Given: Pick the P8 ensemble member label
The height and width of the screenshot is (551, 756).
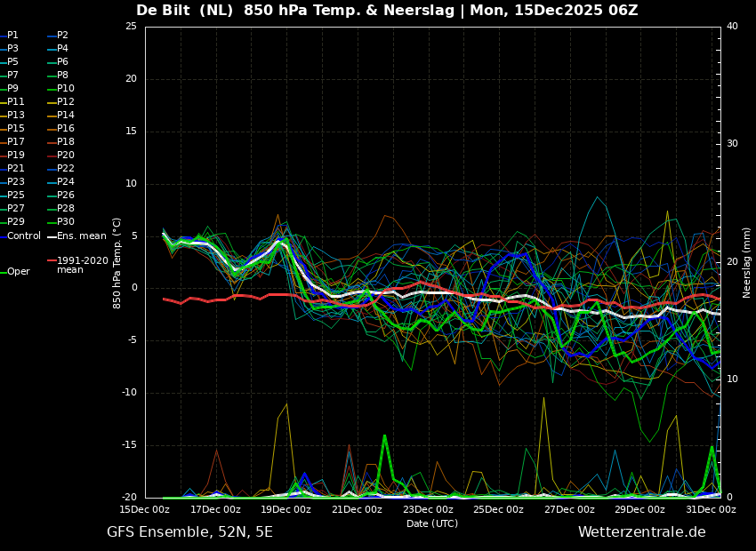Looking at the screenshot, I should 62,76.
